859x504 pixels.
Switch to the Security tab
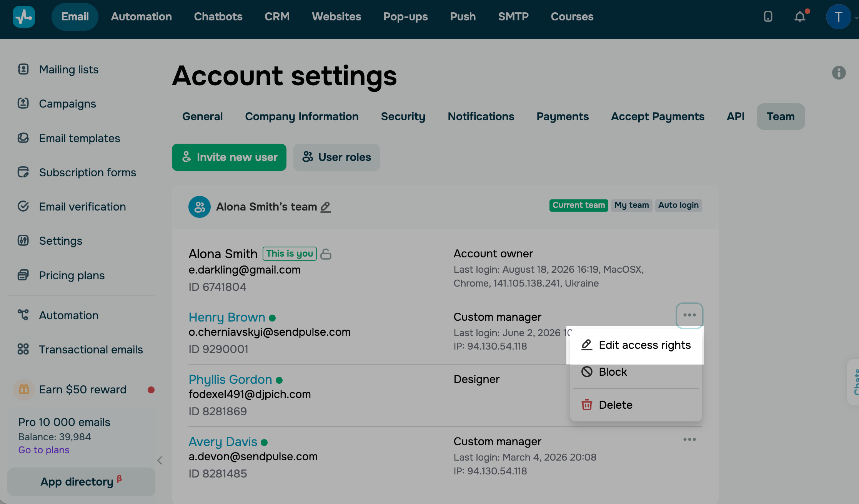click(x=403, y=116)
